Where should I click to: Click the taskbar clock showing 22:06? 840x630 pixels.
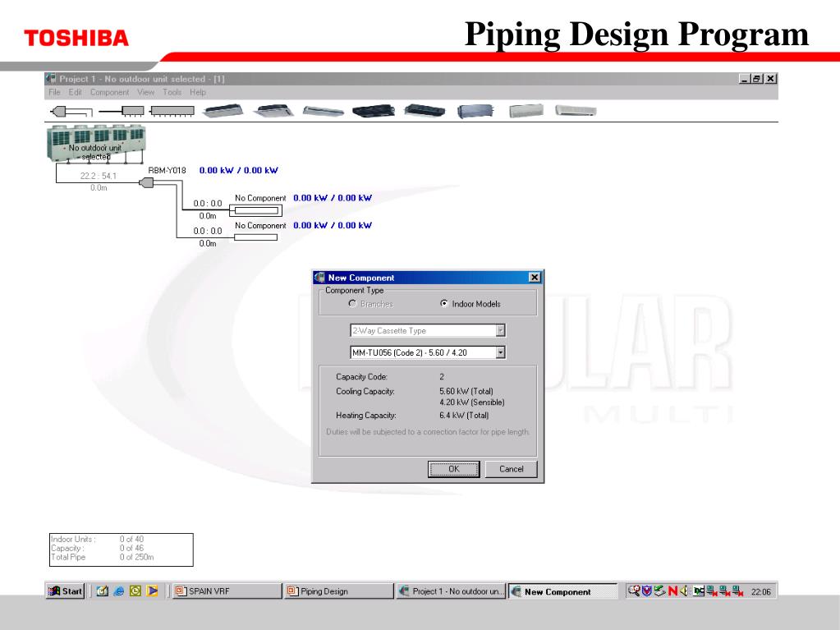[760, 591]
